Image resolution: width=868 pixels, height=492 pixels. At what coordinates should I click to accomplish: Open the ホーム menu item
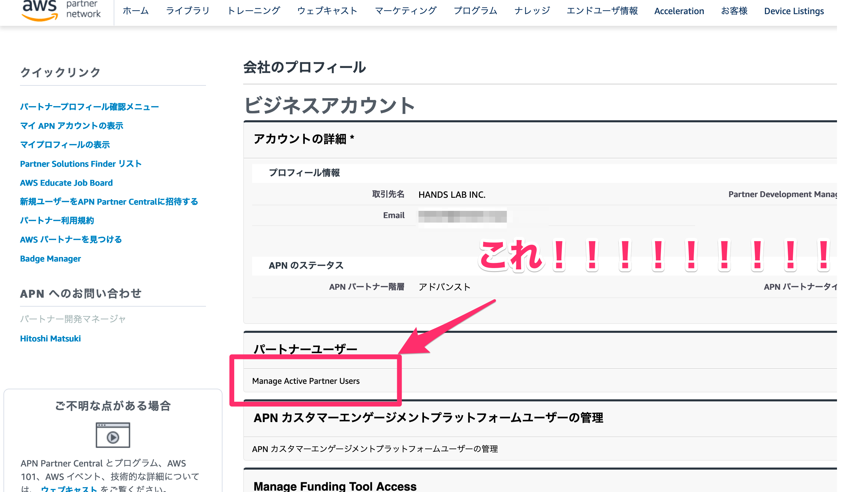pos(136,11)
